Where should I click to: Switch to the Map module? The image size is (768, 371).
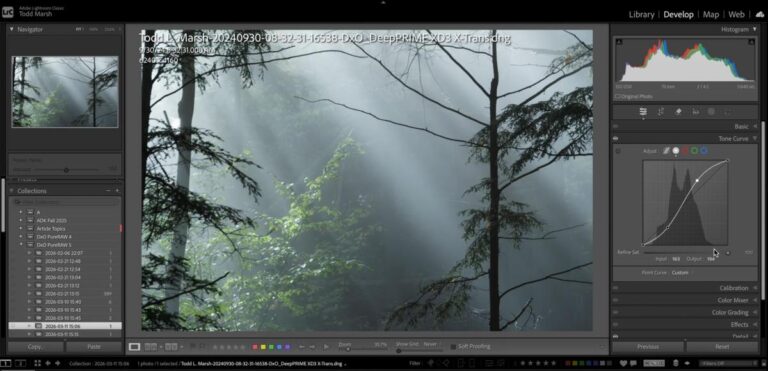coord(711,14)
